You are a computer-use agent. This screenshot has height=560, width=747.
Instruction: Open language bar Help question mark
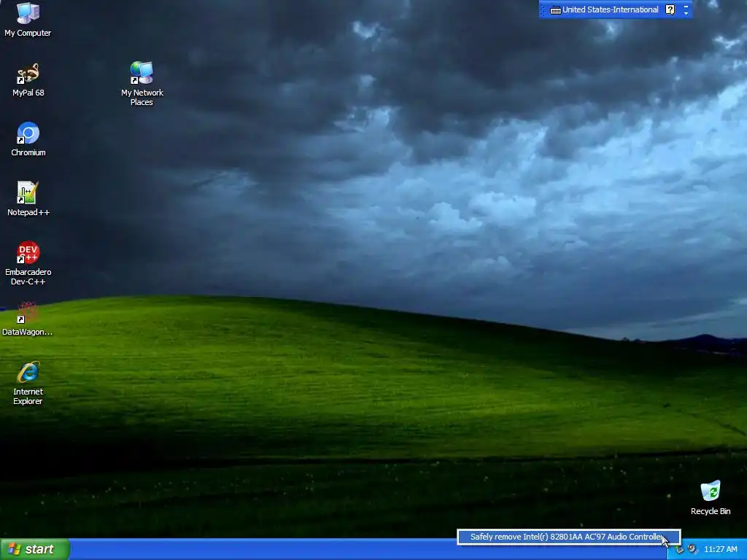670,9
